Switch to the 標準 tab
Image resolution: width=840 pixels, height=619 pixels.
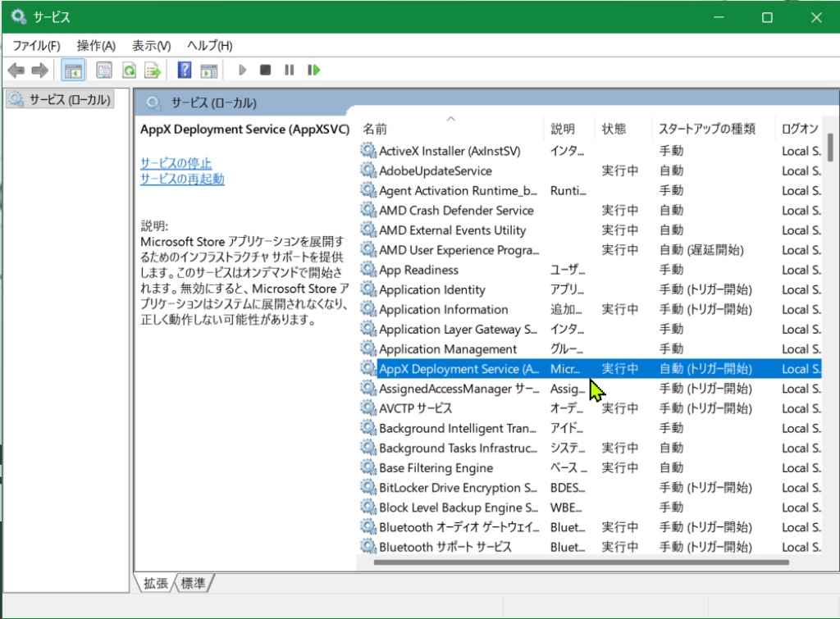coord(194,583)
